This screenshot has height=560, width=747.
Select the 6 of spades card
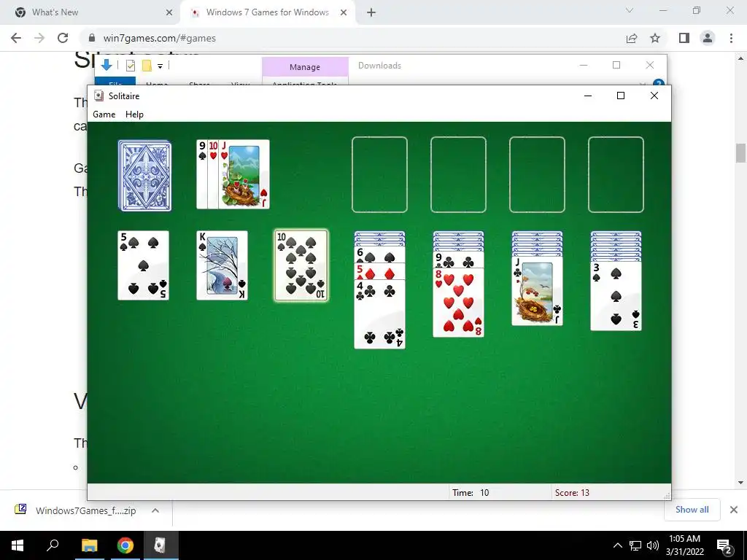coord(379,254)
